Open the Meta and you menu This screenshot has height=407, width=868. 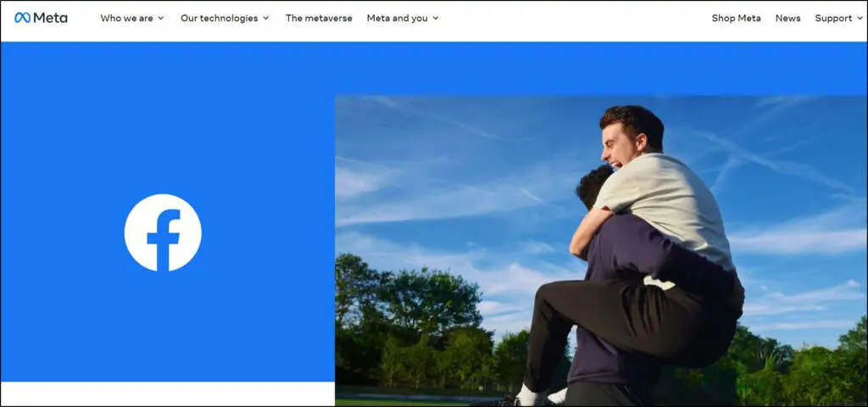tap(397, 19)
